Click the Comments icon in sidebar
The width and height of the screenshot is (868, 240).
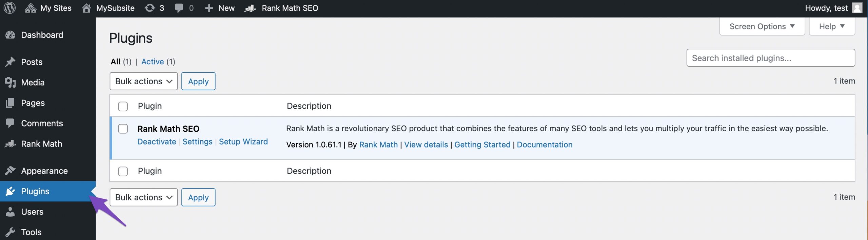[x=10, y=123]
